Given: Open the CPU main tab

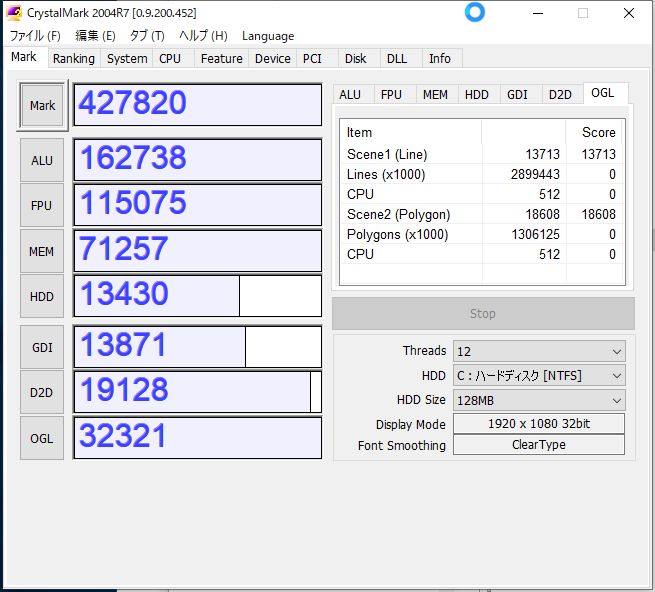Looking at the screenshot, I should tap(170, 58).
